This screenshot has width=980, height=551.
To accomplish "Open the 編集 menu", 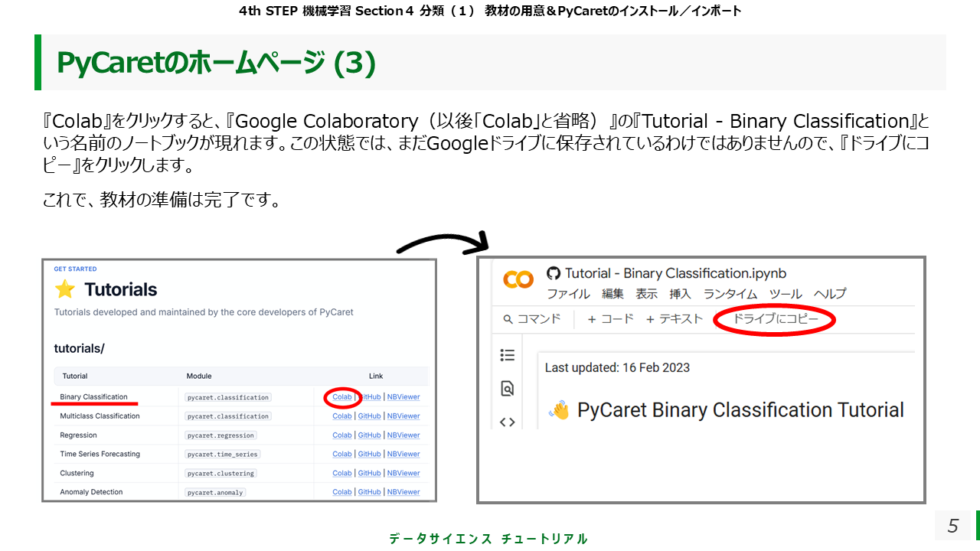I will [x=612, y=294].
